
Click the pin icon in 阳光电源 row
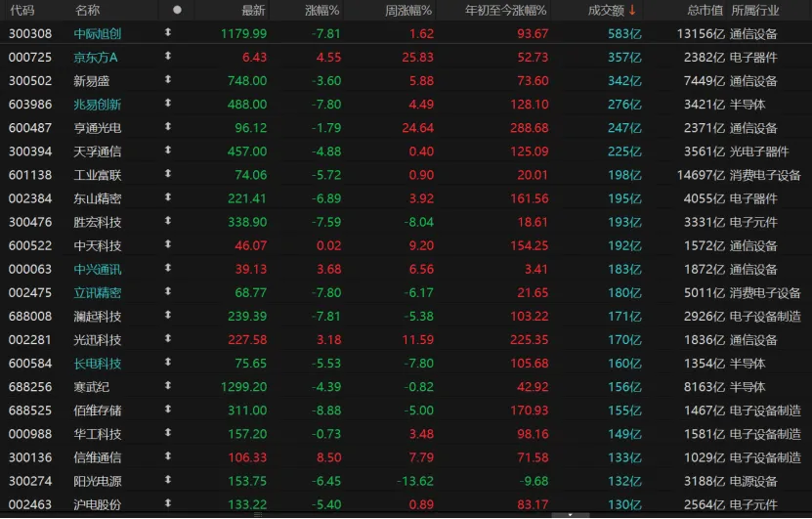click(168, 480)
